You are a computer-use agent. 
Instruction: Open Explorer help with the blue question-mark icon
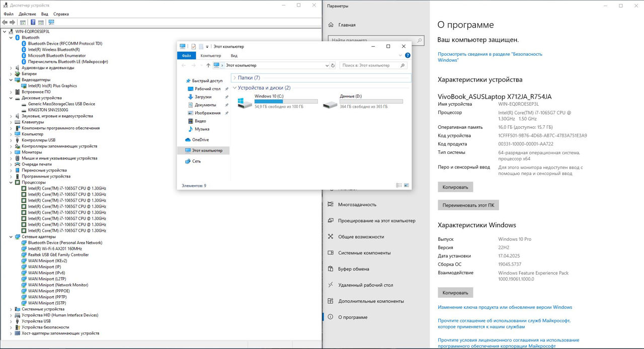408,55
